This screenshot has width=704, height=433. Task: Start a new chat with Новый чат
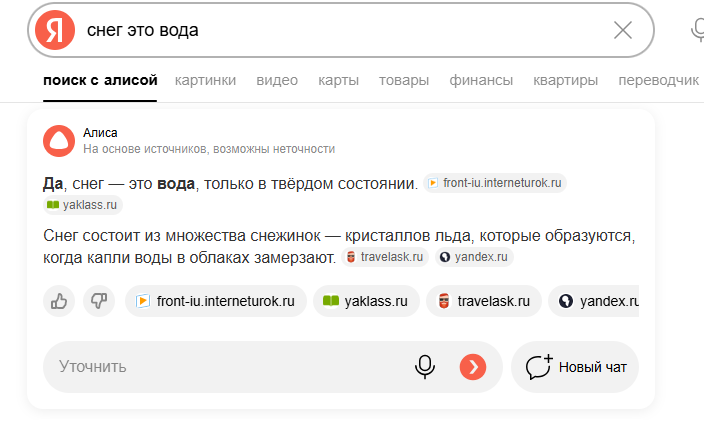click(575, 366)
